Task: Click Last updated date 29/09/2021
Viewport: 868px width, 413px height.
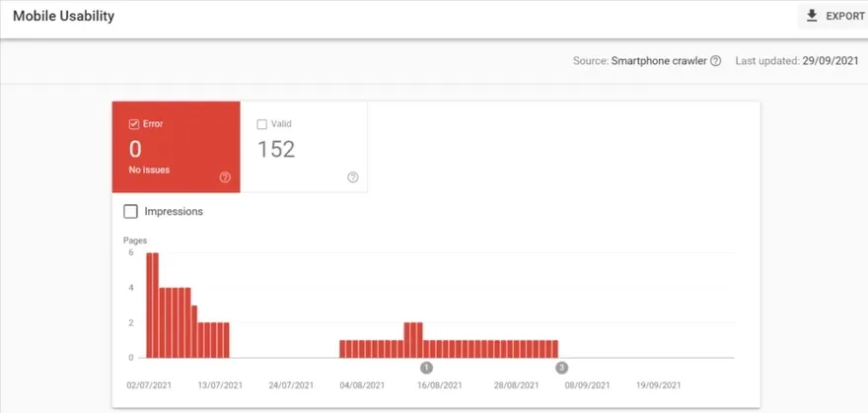Action: tap(831, 61)
